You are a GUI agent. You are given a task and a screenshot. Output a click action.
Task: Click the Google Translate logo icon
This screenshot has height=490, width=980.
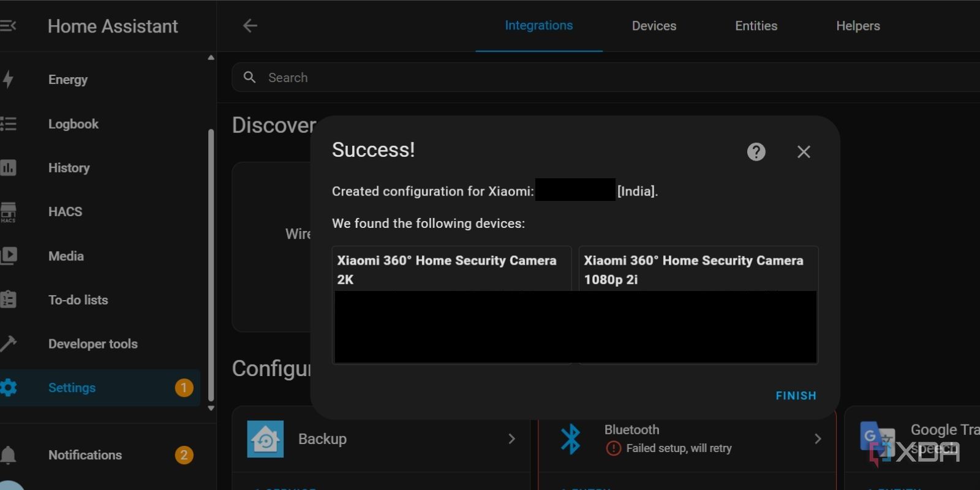[x=877, y=439]
